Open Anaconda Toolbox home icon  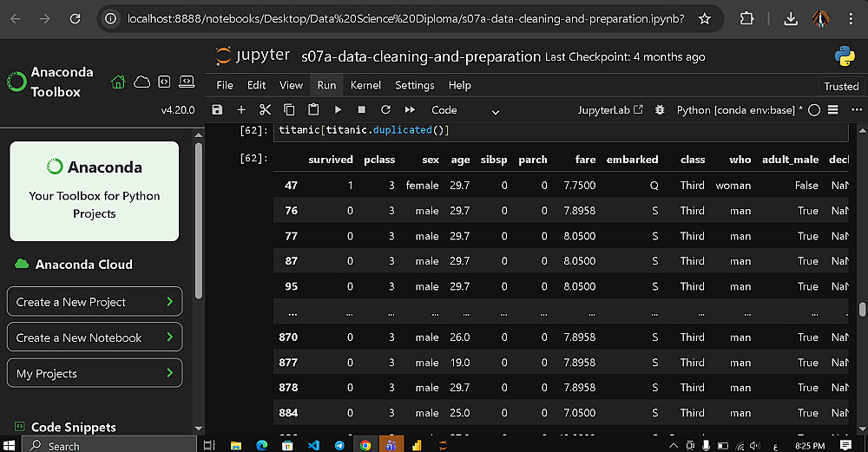click(118, 82)
